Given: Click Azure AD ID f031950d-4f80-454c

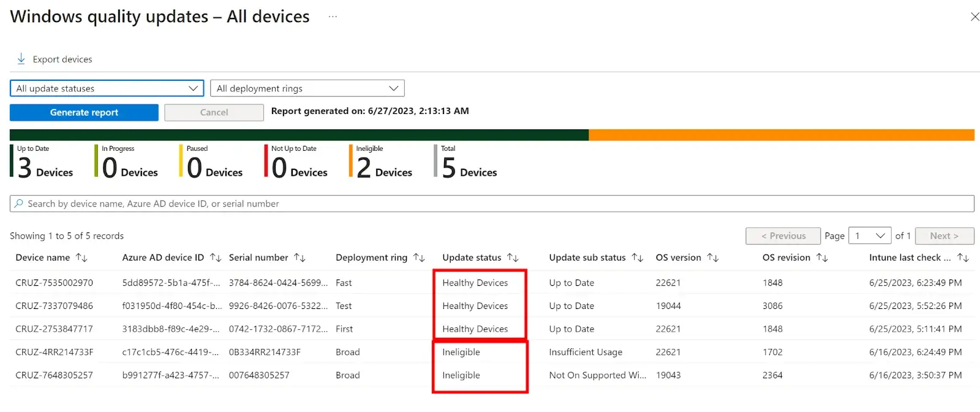Looking at the screenshot, I should pos(171,306).
